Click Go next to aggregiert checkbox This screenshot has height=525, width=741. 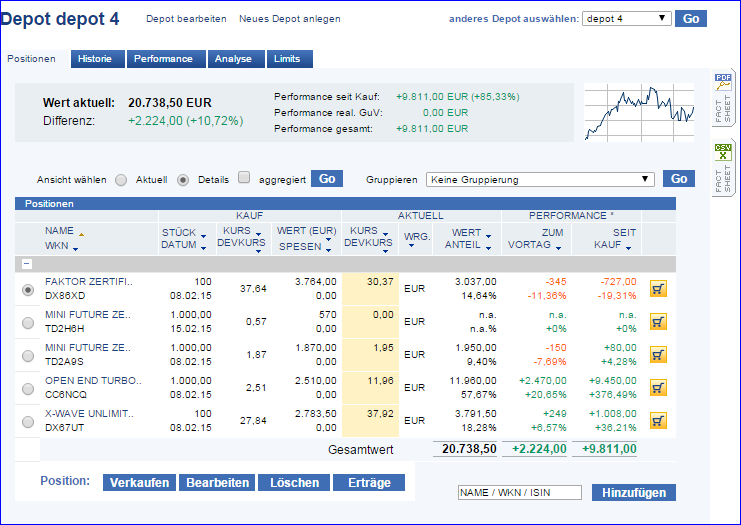tap(327, 179)
